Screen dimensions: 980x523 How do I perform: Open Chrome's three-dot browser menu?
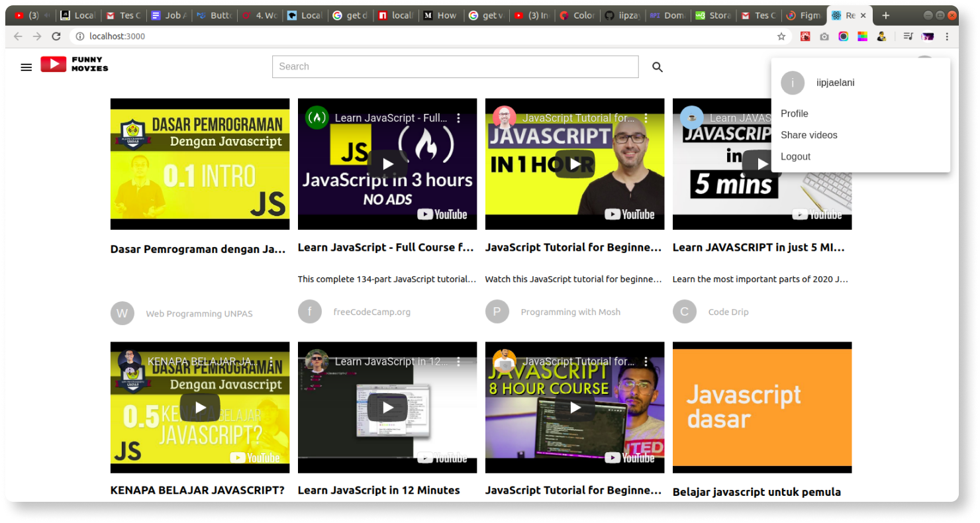948,36
